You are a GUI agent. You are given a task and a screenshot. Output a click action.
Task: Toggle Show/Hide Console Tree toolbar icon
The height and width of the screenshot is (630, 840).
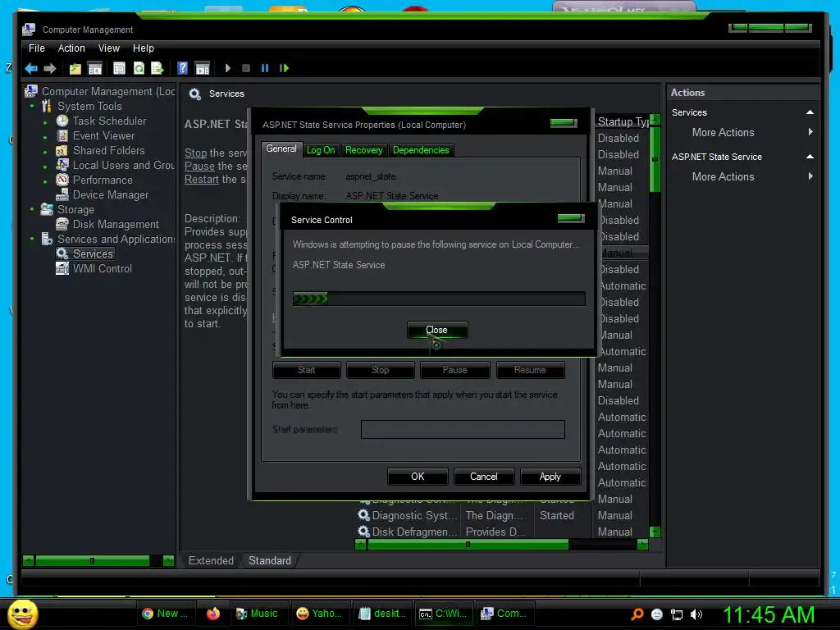tap(95, 68)
